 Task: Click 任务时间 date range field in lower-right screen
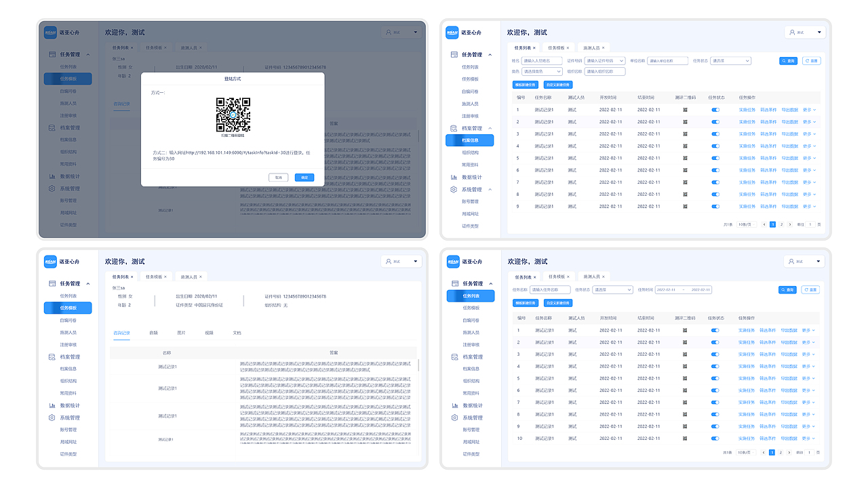pos(684,289)
